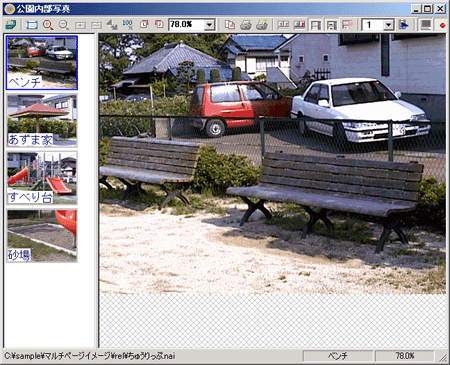Click the 100% actual size icon
The image size is (450, 365).
(x=127, y=25)
